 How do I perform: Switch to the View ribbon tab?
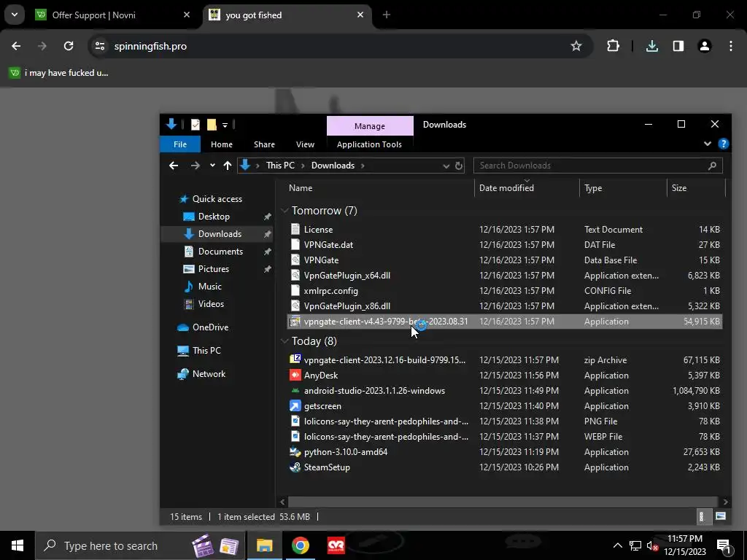coord(305,144)
